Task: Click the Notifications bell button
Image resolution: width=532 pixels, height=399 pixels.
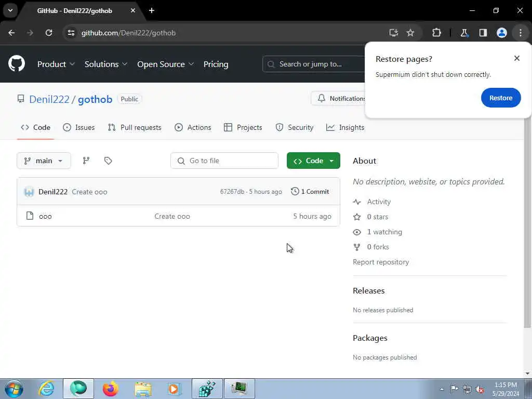Action: click(x=338, y=98)
